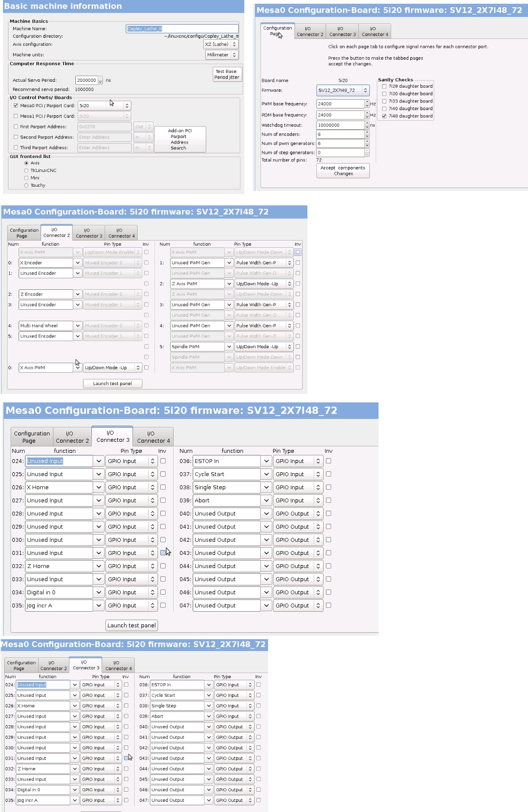Screen dimensions: 528x812
Task: Open Cycle Start dropdown in larger Connector 3 panel
Action: point(266,474)
